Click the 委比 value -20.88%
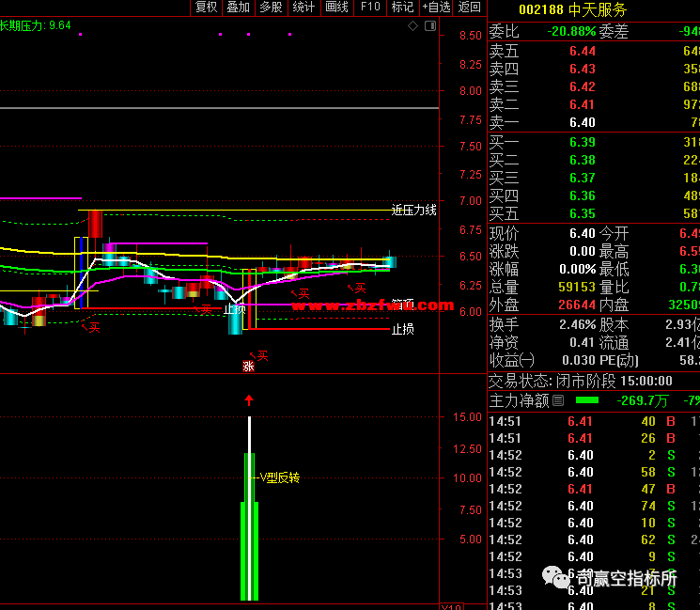The image size is (700, 610). (571, 32)
